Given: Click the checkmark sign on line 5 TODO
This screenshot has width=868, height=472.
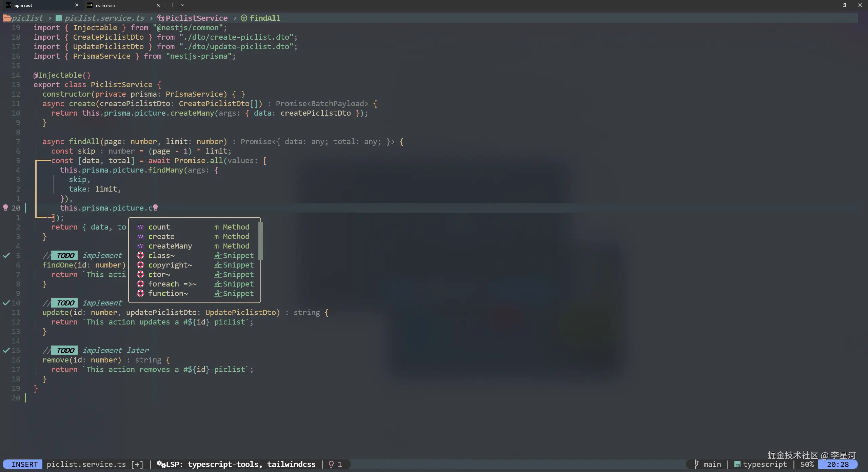Looking at the screenshot, I should (x=6, y=255).
